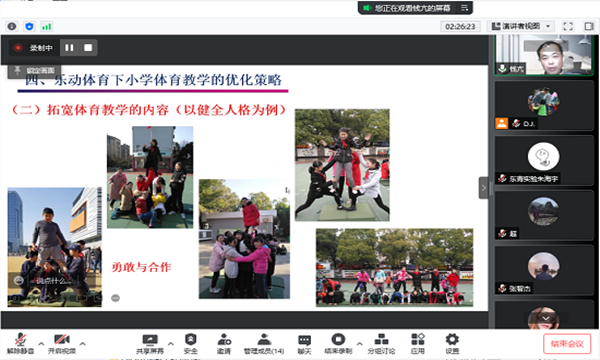Open the meeting information icon

(x=12, y=26)
